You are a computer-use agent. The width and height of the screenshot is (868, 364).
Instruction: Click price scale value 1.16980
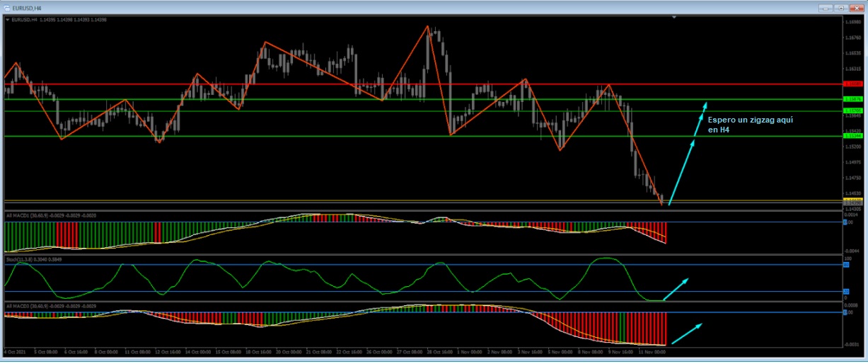852,21
